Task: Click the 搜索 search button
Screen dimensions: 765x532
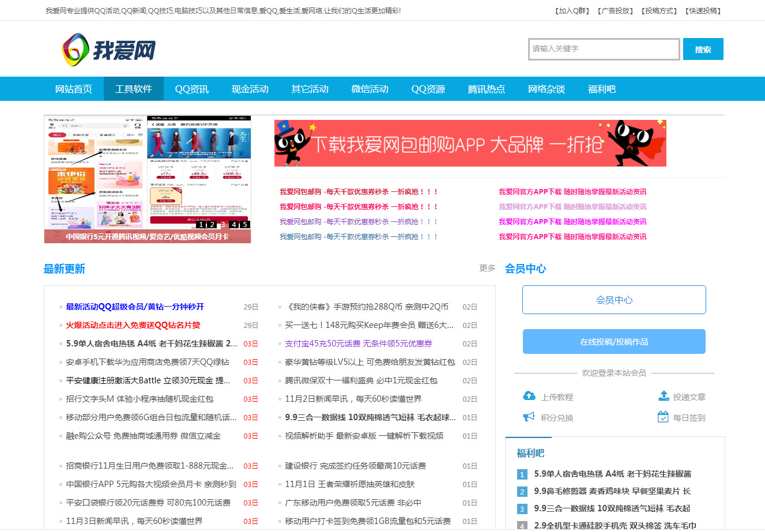Action: pos(703,50)
